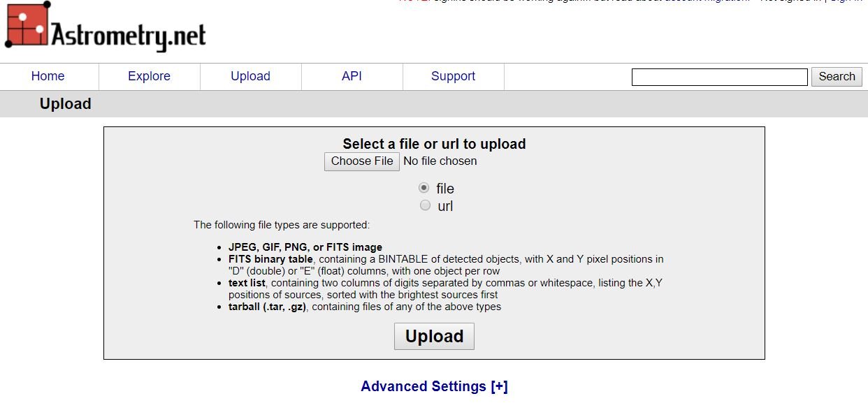
Task: Select the "file" radio option
Action: pyautogui.click(x=424, y=188)
